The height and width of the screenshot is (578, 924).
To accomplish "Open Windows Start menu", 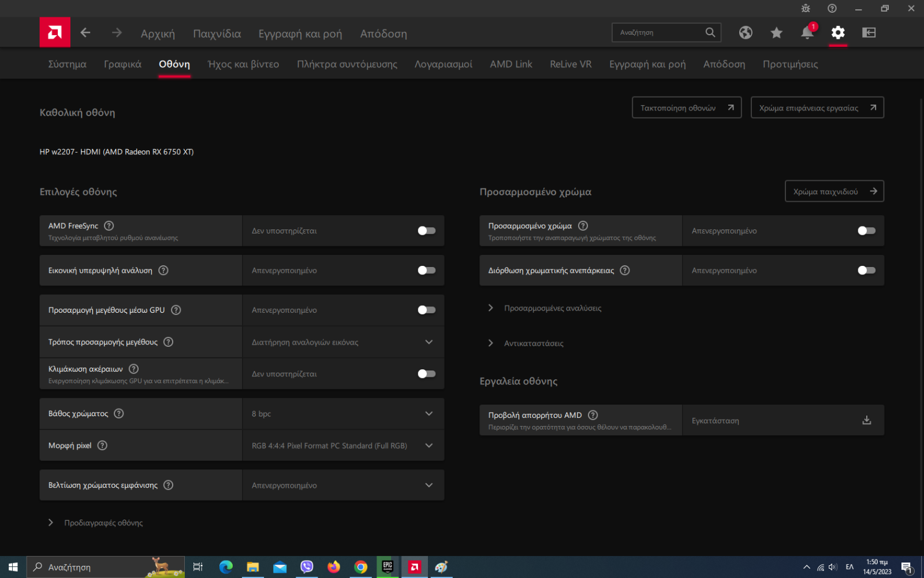I will point(13,567).
